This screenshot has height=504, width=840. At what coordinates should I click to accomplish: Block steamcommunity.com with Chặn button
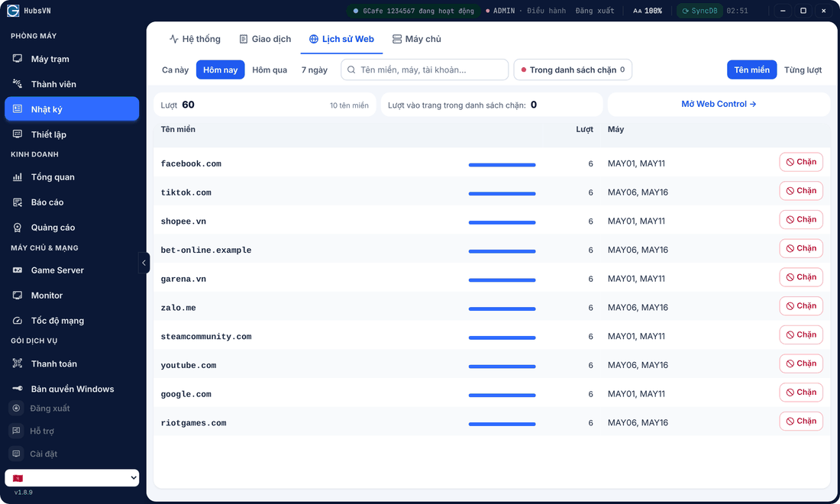[x=801, y=335]
